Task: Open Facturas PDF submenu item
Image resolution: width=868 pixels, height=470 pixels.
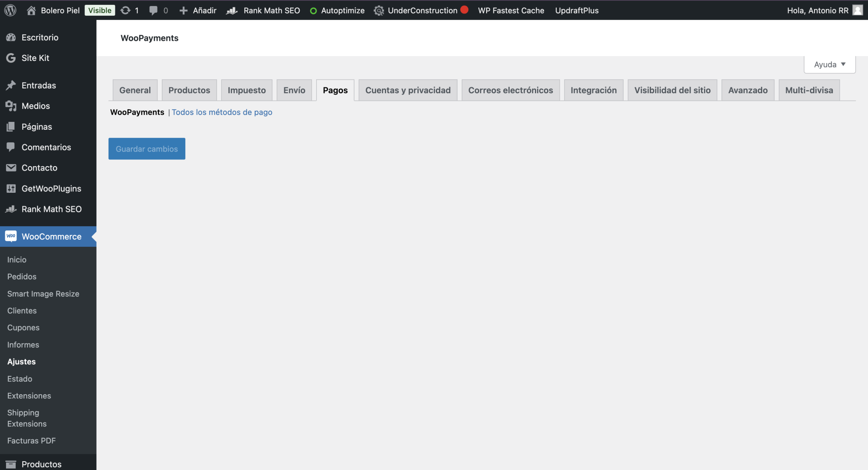Action: pos(31,441)
